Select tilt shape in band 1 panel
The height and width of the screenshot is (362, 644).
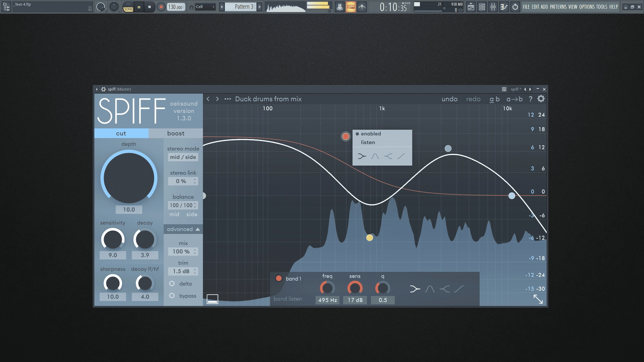[459, 289]
